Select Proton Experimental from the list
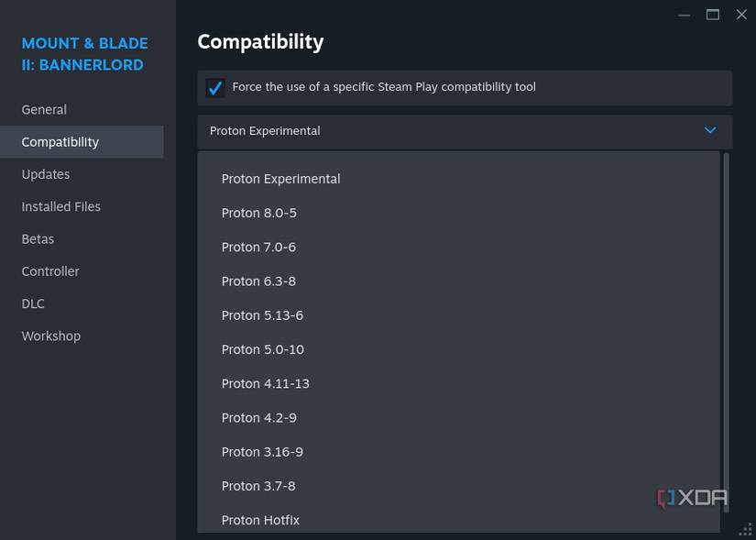756x540 pixels. pyautogui.click(x=280, y=179)
